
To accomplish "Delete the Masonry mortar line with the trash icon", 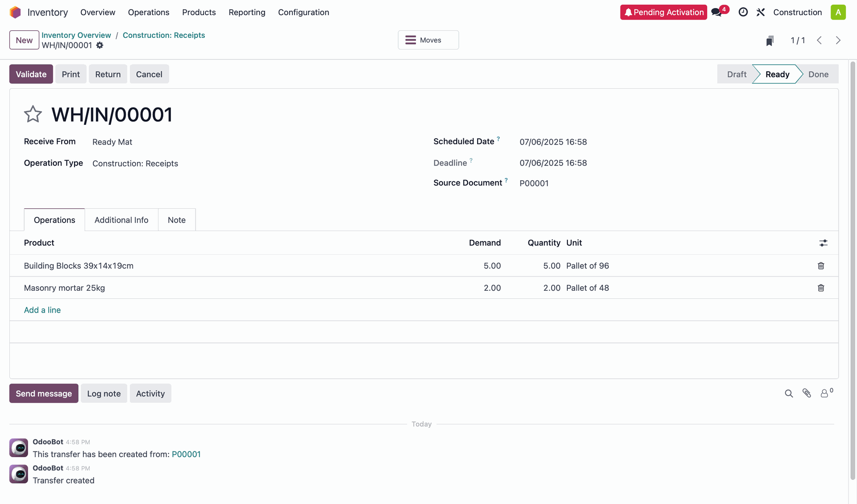I will [820, 288].
